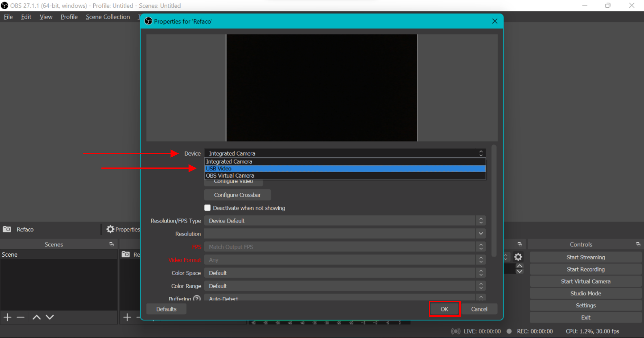Open the Profile menu

pyautogui.click(x=69, y=17)
